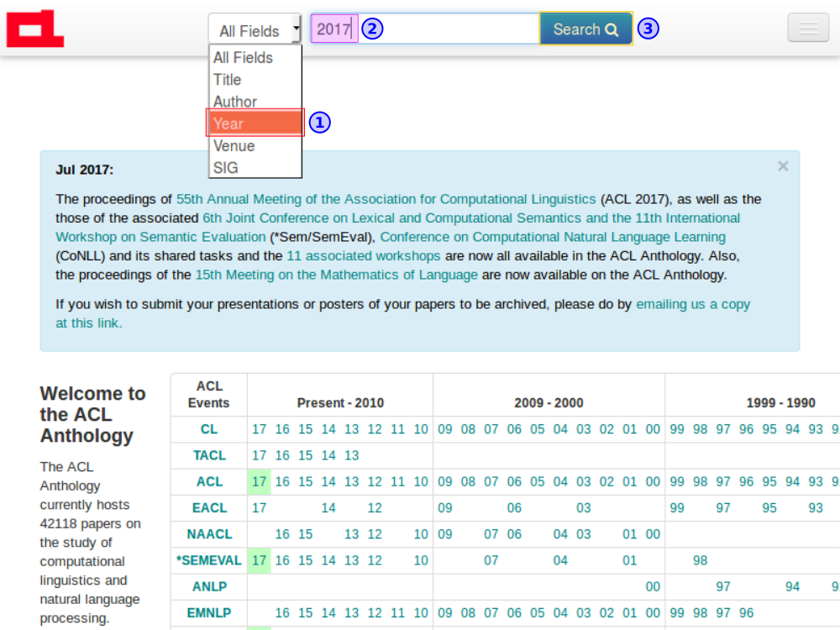Screen dimensions: 840x630
Task: Open year 94 in the ANLP row
Action: [792, 586]
